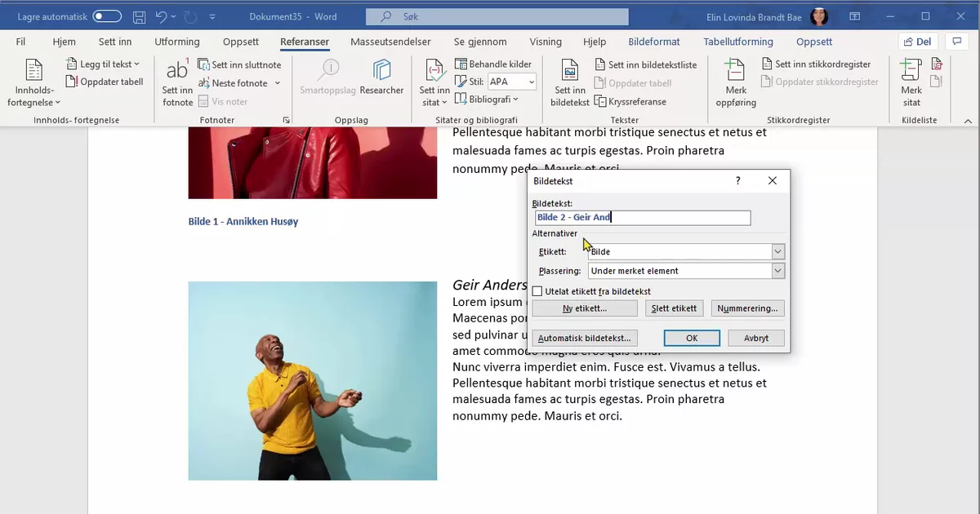Open Behandle kilder source manager
This screenshot has height=514, width=980.
coord(494,64)
